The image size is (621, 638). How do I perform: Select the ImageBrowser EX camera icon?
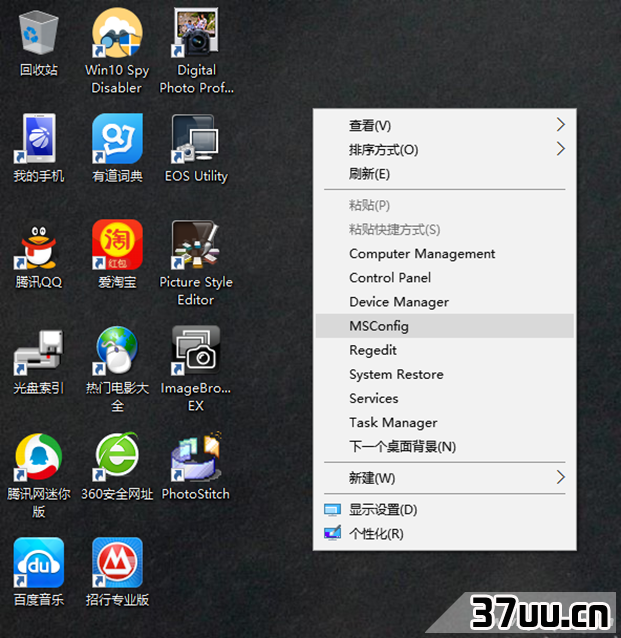(x=196, y=351)
